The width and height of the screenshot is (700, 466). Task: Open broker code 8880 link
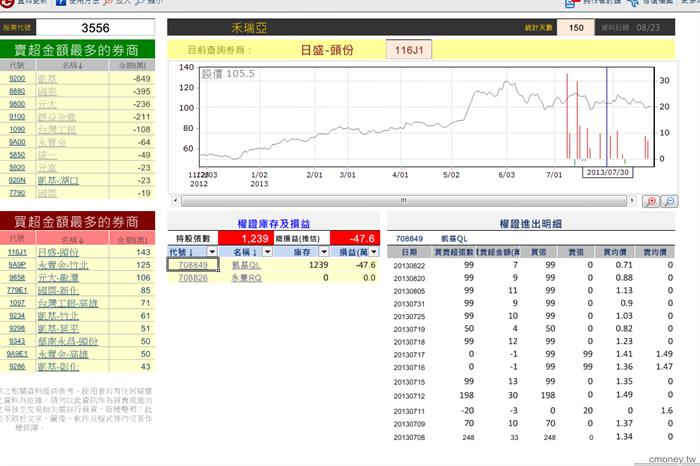pyautogui.click(x=17, y=91)
